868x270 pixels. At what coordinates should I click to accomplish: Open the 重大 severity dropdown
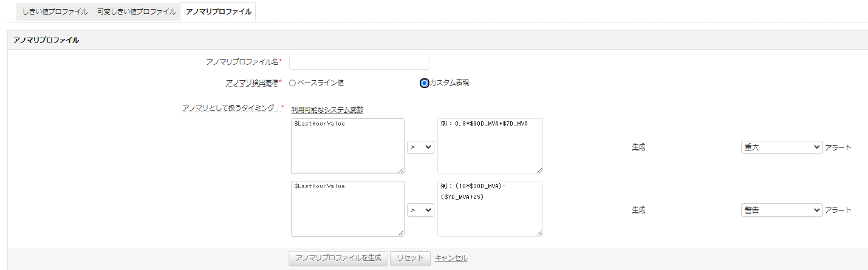pos(781,147)
